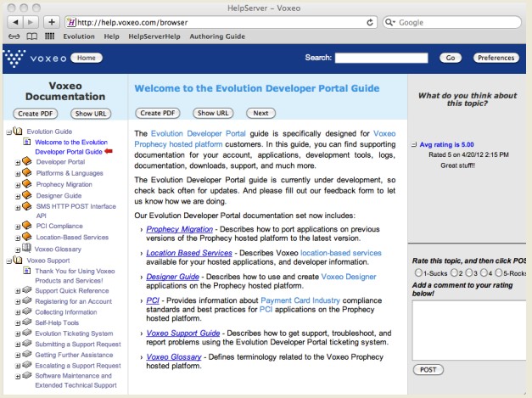Click the Developer Portal orange book icon

(x=27, y=161)
